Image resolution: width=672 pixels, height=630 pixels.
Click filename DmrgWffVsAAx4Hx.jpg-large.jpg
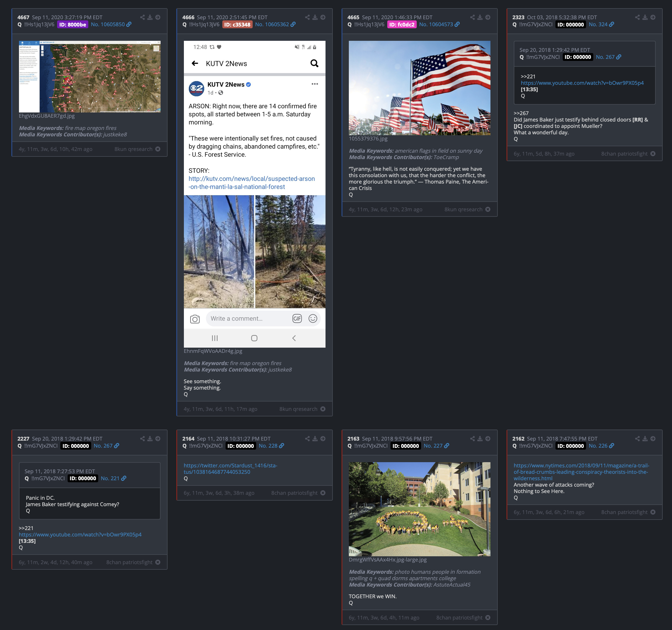[x=388, y=560]
